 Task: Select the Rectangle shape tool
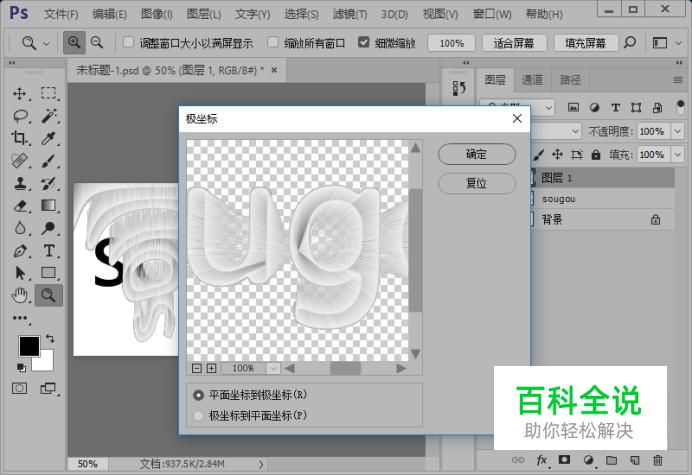click(49, 273)
